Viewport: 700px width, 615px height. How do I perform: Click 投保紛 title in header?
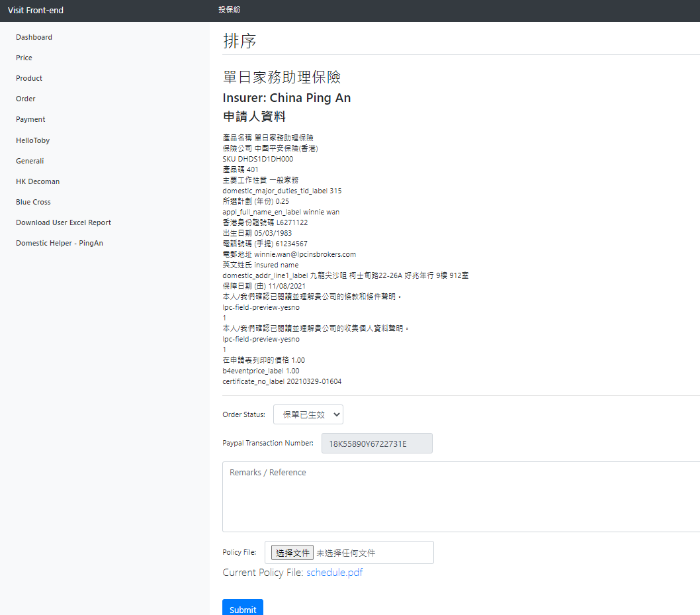pyautogui.click(x=229, y=9)
